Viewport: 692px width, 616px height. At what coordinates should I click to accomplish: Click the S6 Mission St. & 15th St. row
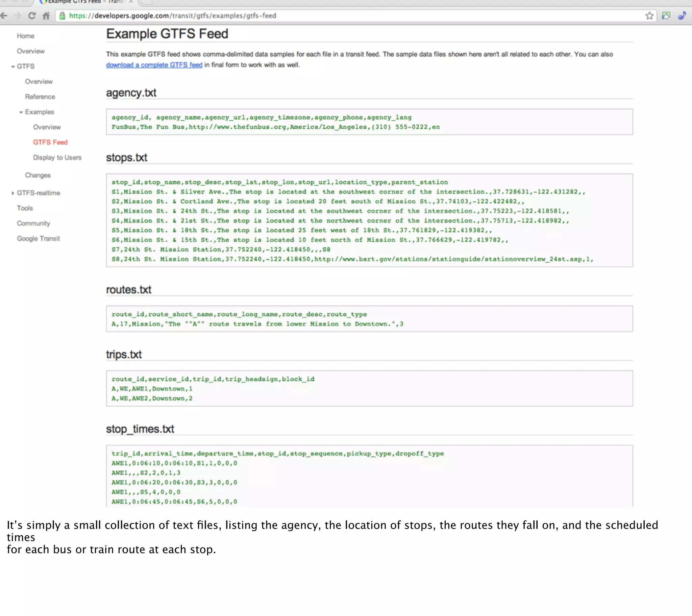310,240
